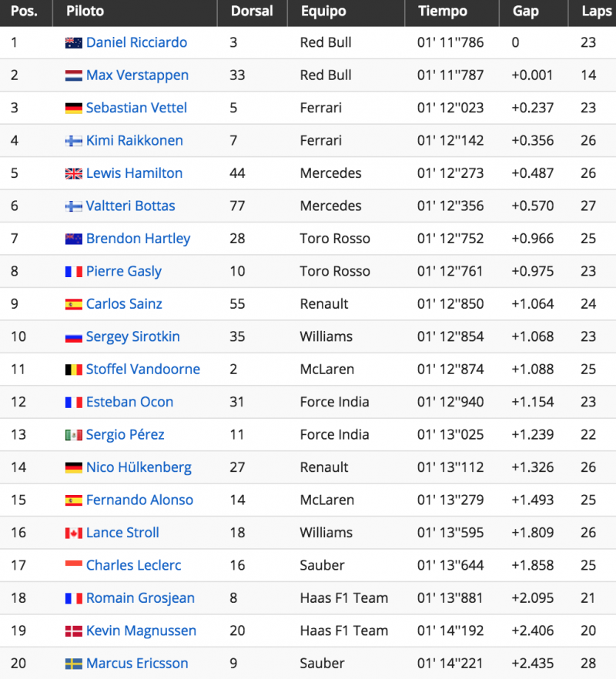The height and width of the screenshot is (679, 616).
Task: Click the Swedish flag beside Marcus Ericsson
Action: click(x=74, y=664)
